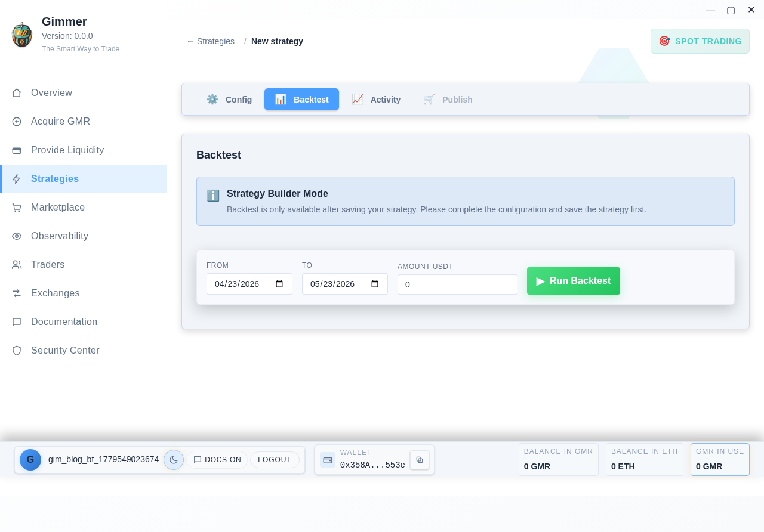Click the TO date field
This screenshot has height=532, width=764.
(x=345, y=284)
